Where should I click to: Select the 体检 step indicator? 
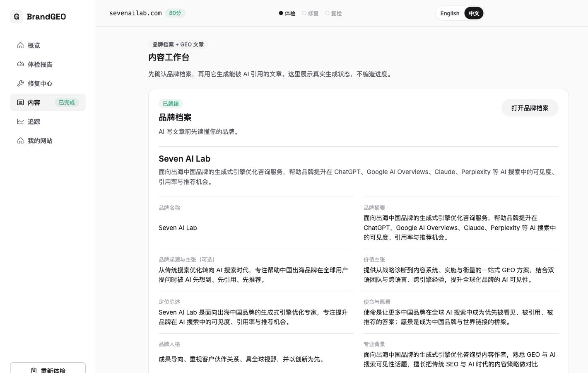coord(287,13)
